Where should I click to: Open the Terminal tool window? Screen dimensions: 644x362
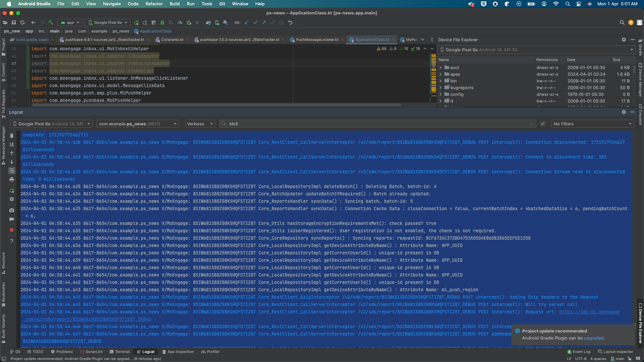(120, 352)
